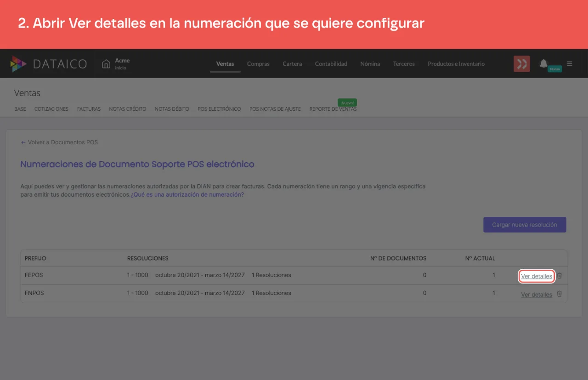Click '1 Resoluciones' in the FNPOS row
Viewport: 588px width, 380px height.
tap(271, 293)
